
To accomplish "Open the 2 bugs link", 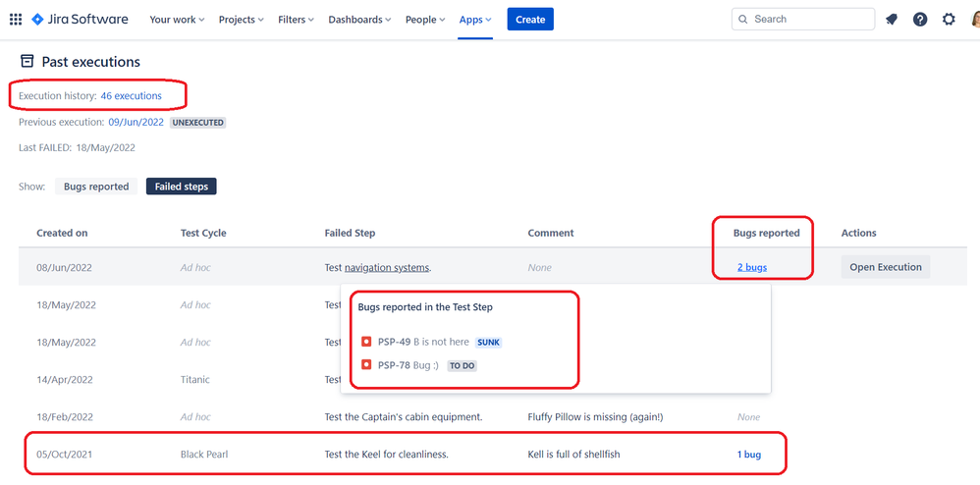I will pyautogui.click(x=752, y=267).
